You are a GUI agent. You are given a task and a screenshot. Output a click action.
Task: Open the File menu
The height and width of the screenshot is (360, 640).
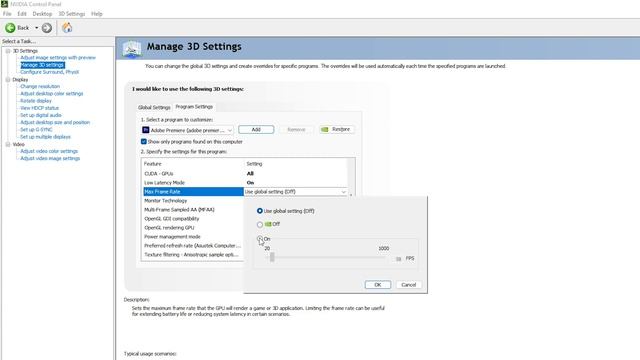(7, 14)
